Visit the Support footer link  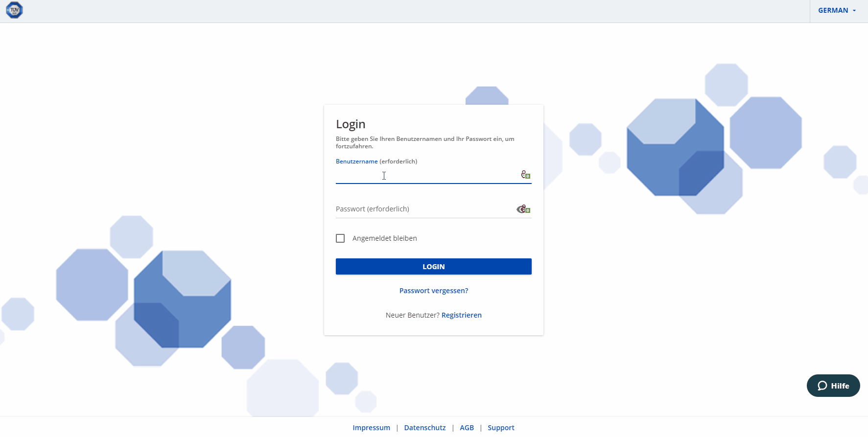(501, 428)
